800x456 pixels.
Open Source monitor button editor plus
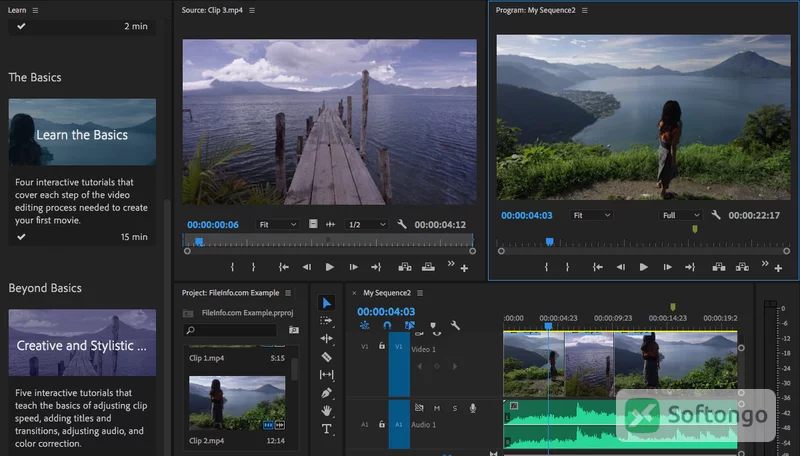pos(464,268)
